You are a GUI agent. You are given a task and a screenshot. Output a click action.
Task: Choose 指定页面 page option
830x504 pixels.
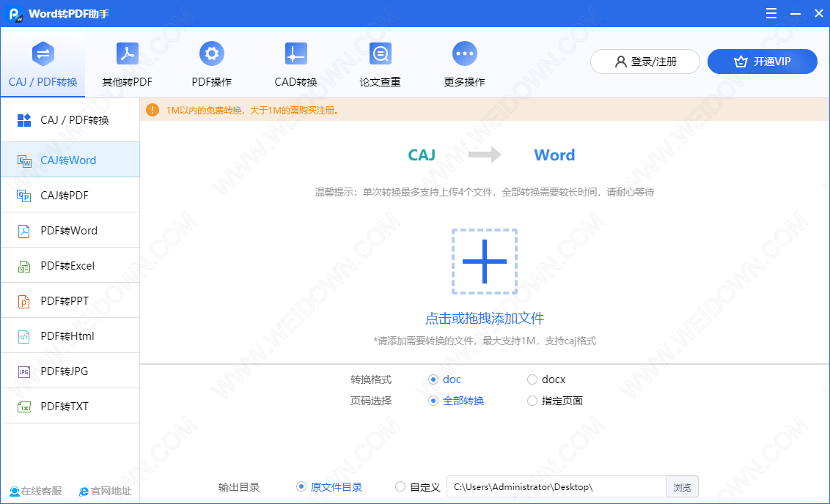[555, 401]
